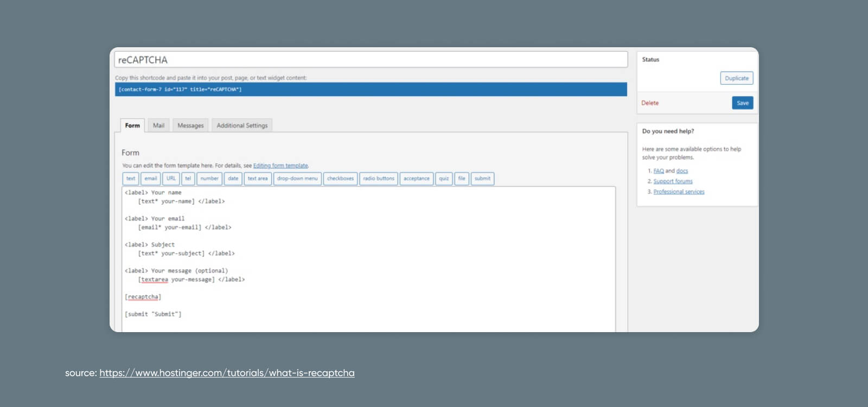Insert a radio buttons tag
Image resolution: width=868 pixels, height=407 pixels.
click(379, 179)
